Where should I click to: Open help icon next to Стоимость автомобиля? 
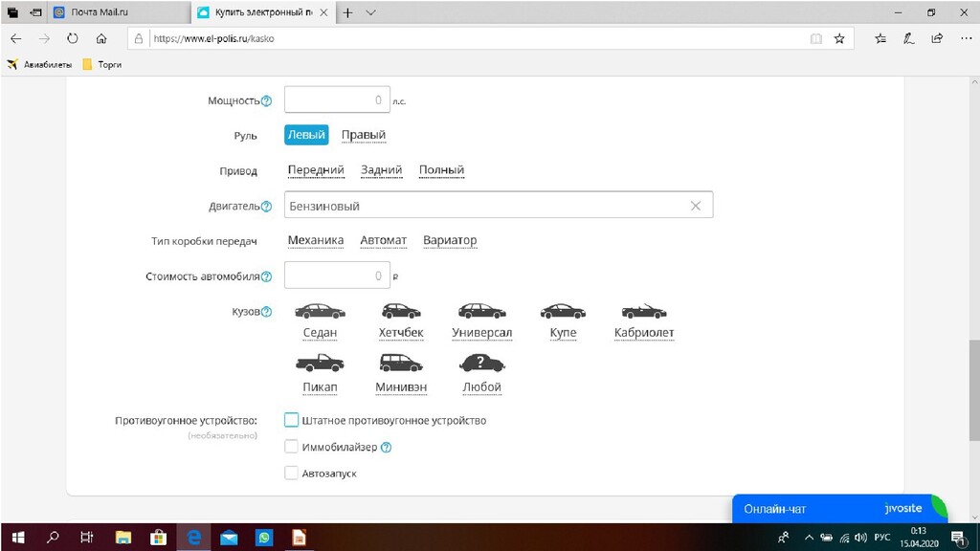pyautogui.click(x=266, y=276)
